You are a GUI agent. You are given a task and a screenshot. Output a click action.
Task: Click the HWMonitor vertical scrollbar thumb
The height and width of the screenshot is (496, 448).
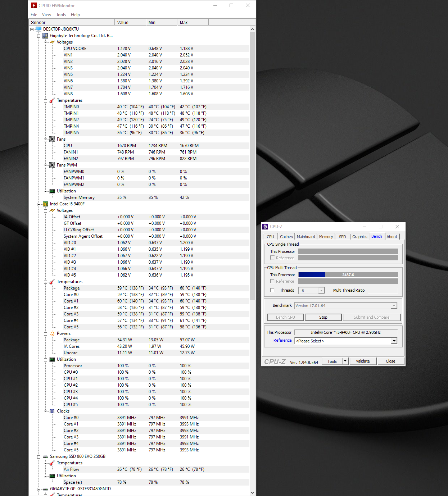252,166
